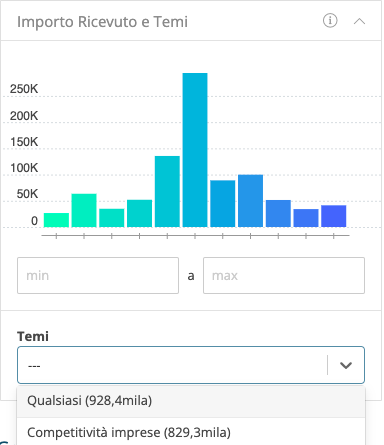Click the min amount input field
Image resolution: width=384 pixels, height=445 pixels.
(98, 275)
